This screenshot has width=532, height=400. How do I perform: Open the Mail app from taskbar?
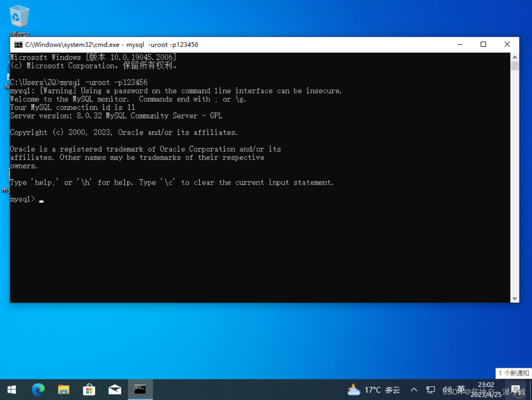click(x=115, y=389)
